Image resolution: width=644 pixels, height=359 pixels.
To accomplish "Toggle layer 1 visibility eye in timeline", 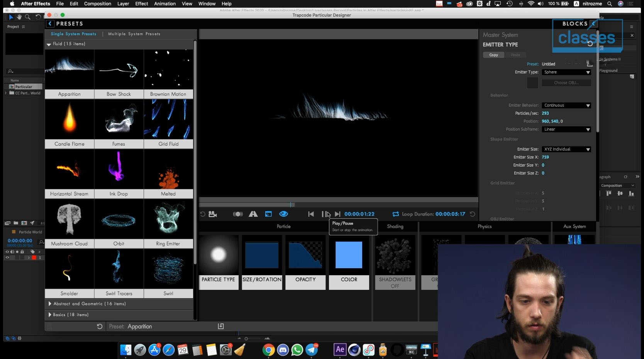I will [x=7, y=258].
